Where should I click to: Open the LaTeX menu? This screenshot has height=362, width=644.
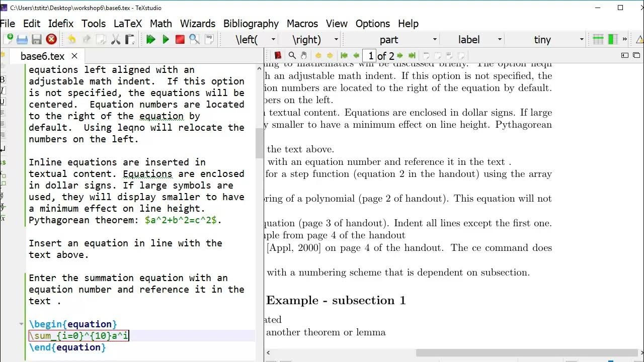128,24
